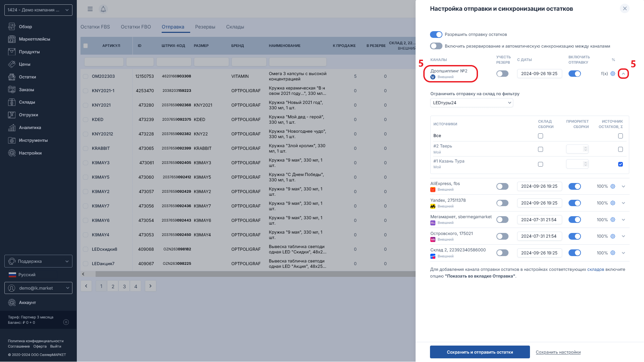
Task: Open gear settings for Островского, 175021
Action: point(613,236)
